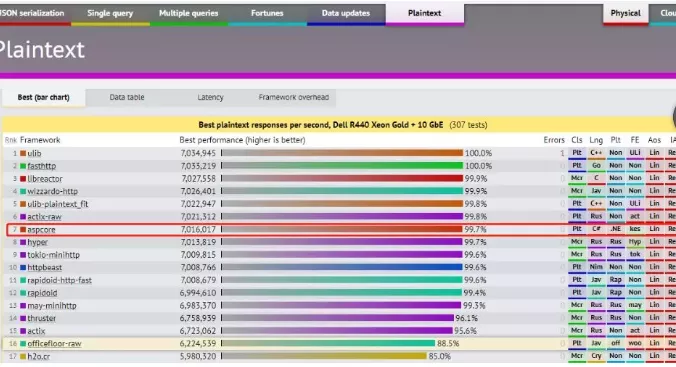Click the Hyp frontend tag in hyper row

[635, 242]
